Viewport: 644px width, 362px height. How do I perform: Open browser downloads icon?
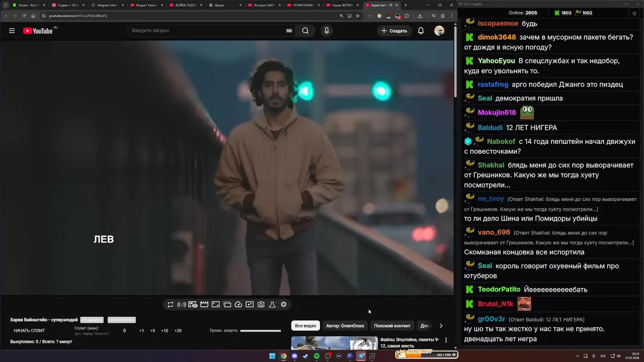click(x=420, y=16)
